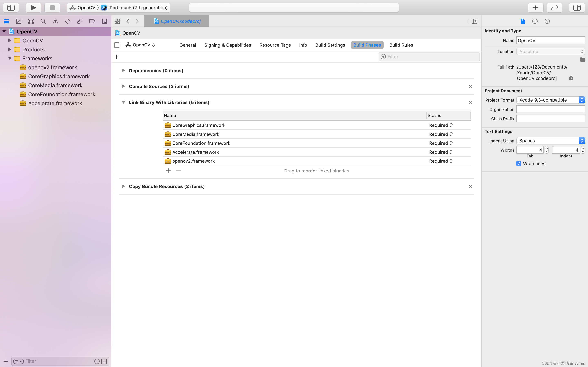Screen dimensions: 588x367
Task: Open the Find navigator magnifier icon
Action: point(43,21)
